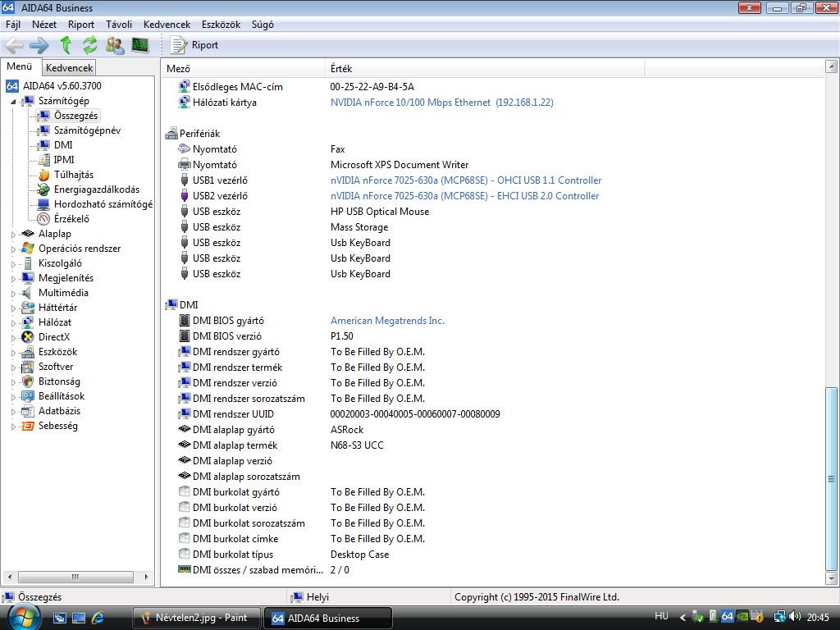Click the Kiszolgáló server icon

pyautogui.click(x=27, y=263)
